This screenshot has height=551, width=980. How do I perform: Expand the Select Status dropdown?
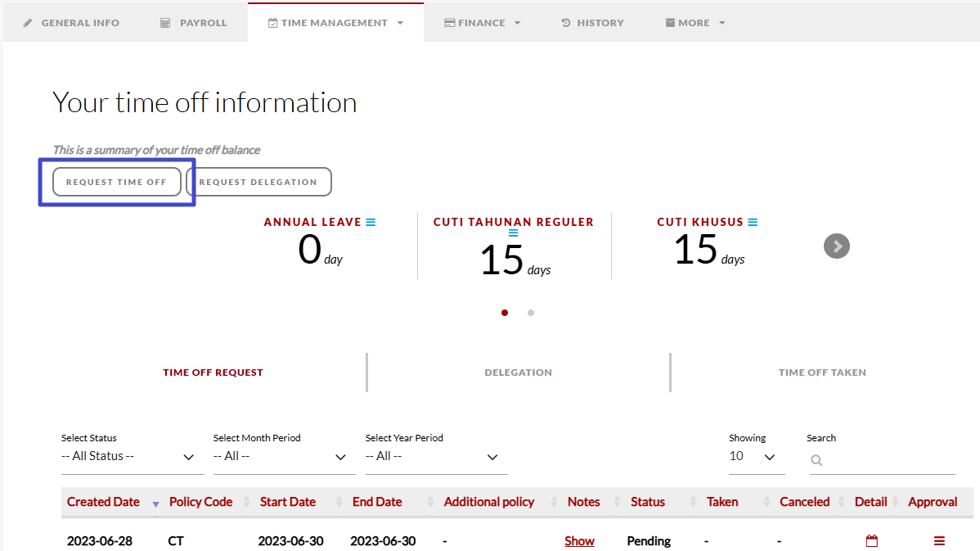pos(132,457)
